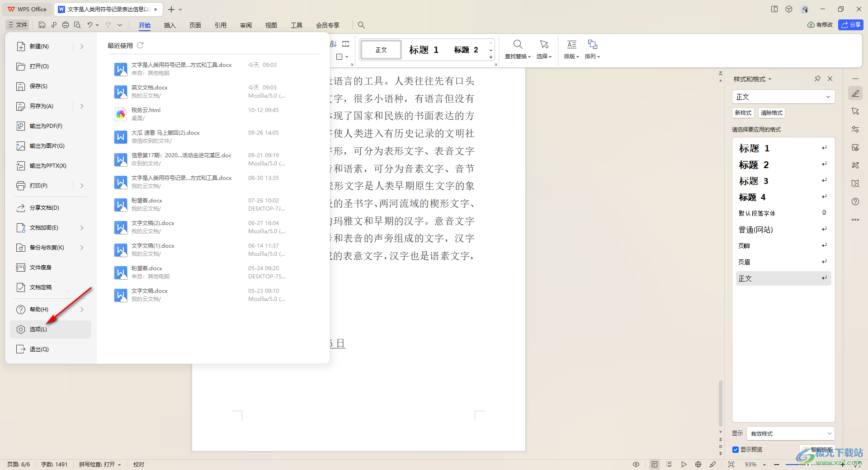Expand the 另存为(A) submenu arrow
Image resolution: width=868 pixels, height=470 pixels.
82,106
